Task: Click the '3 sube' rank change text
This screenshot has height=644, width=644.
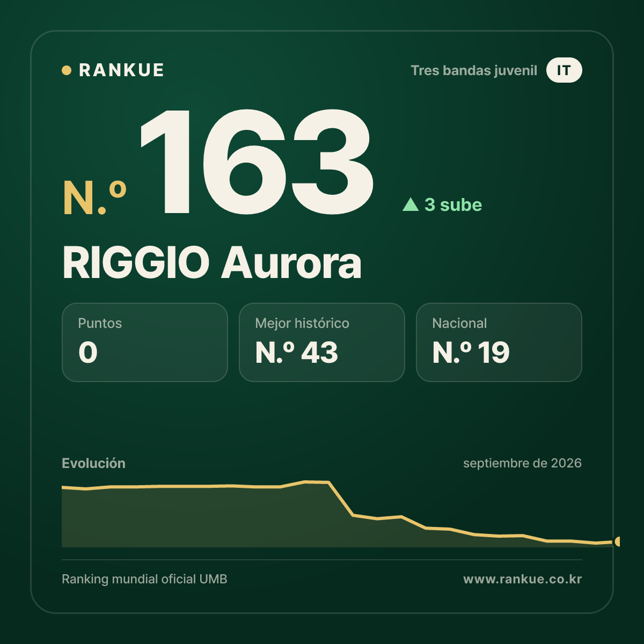Action: pyautogui.click(x=453, y=204)
